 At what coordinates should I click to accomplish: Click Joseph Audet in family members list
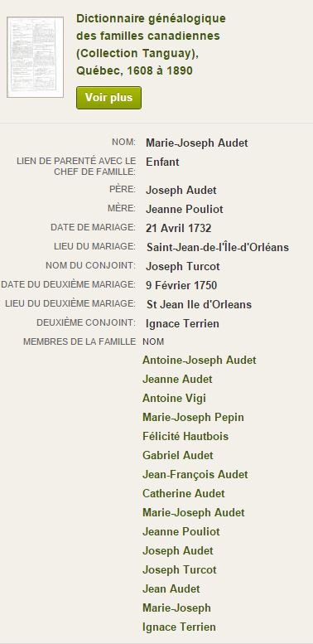tap(178, 550)
